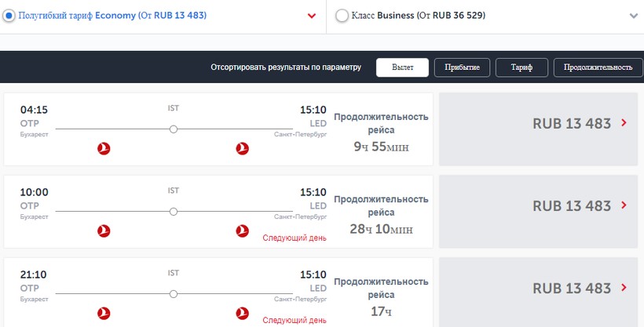
Task: Click first airline logo on 21:10 flight
Action: (103, 313)
